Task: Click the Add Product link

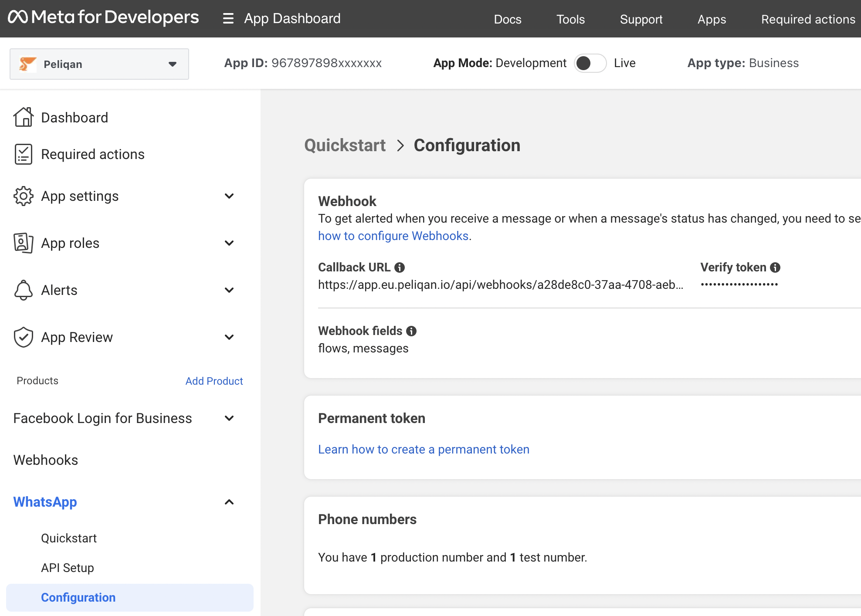Action: click(214, 381)
